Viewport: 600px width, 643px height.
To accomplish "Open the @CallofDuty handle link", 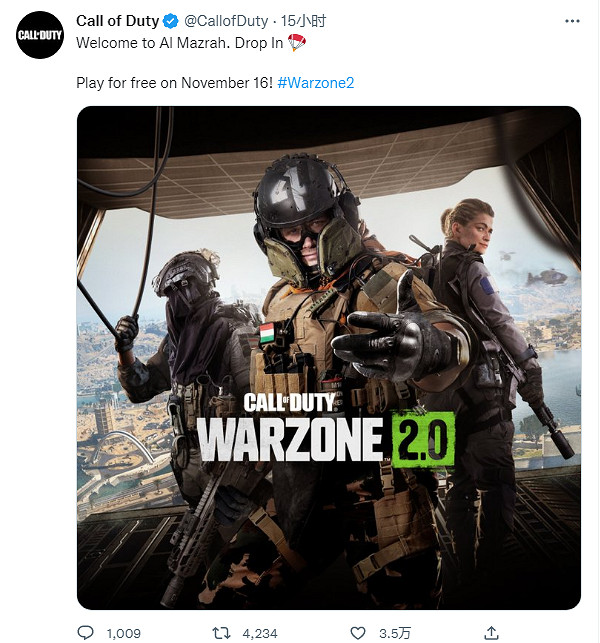I will (x=226, y=21).
